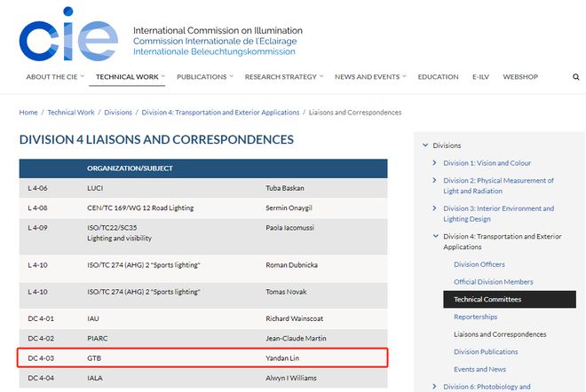Click the CIE logo

pos(68,34)
